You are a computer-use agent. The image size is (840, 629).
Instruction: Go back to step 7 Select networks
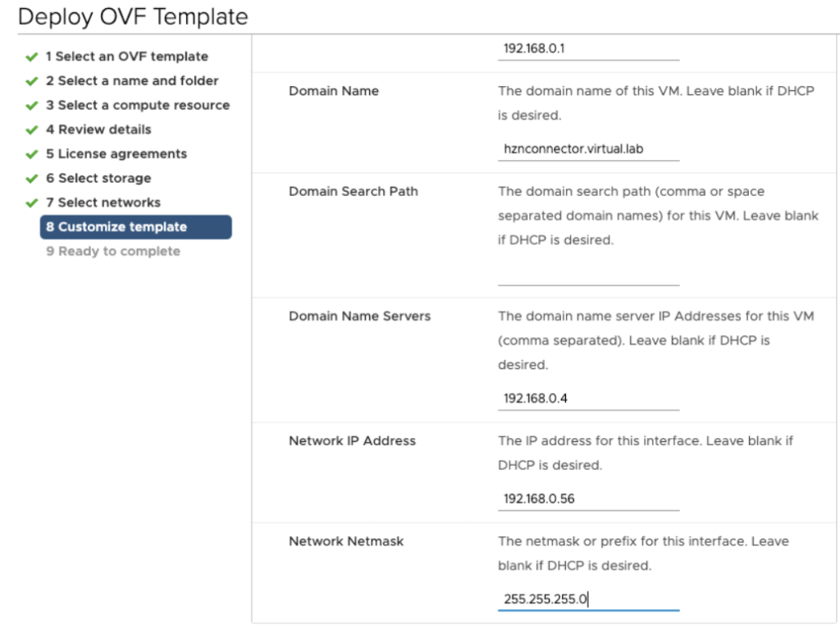point(103,203)
